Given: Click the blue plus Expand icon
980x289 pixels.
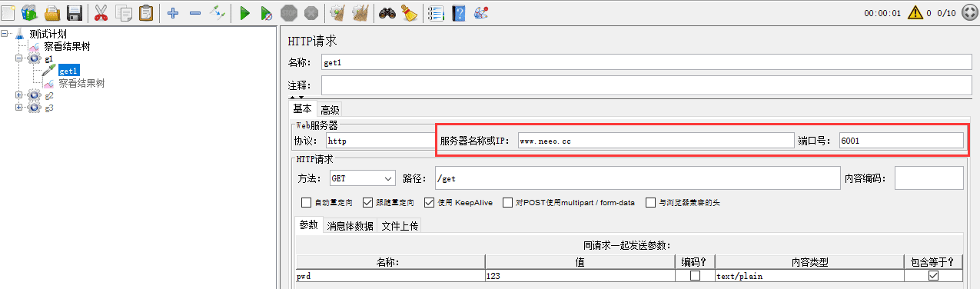Looking at the screenshot, I should (x=173, y=12).
